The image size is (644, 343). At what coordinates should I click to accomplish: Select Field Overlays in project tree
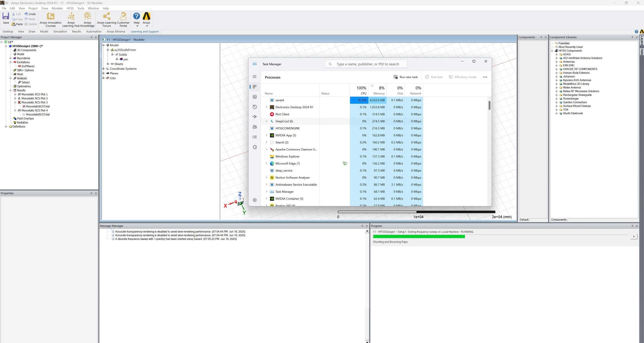(25, 119)
